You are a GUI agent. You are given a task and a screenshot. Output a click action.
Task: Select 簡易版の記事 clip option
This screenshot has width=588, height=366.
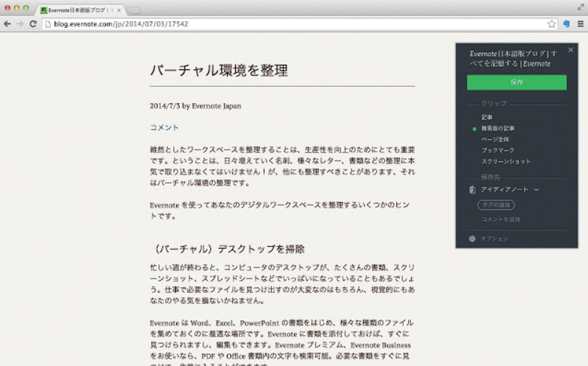point(497,128)
